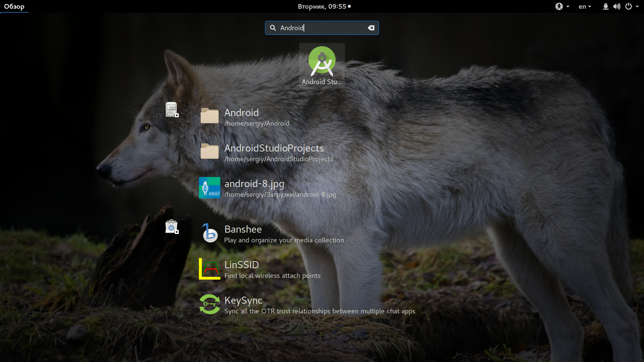Click the 'Android Stu...' label under icon
Image resolution: width=644 pixels, height=362 pixels.
(x=322, y=82)
